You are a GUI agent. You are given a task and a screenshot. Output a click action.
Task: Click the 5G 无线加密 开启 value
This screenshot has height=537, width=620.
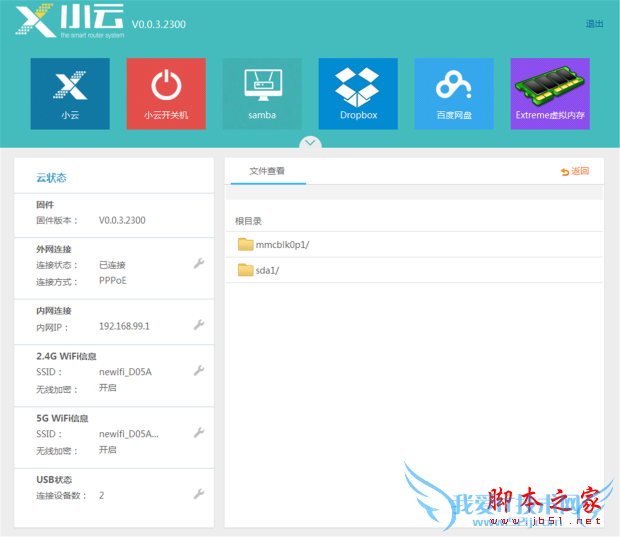108,450
